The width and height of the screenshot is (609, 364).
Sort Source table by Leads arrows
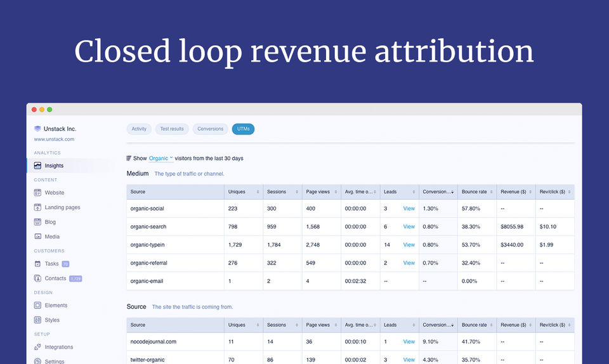(414, 325)
